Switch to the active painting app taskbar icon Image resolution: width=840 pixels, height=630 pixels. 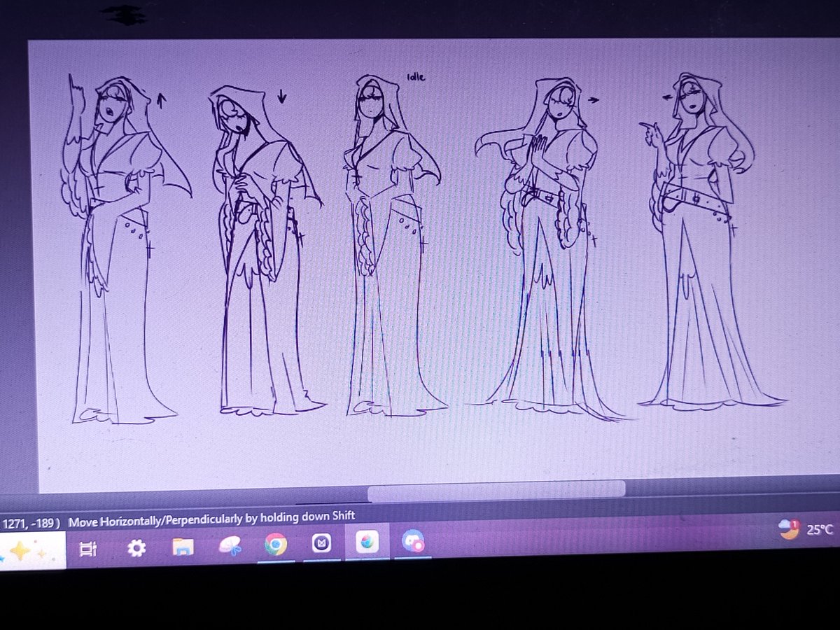[367, 542]
